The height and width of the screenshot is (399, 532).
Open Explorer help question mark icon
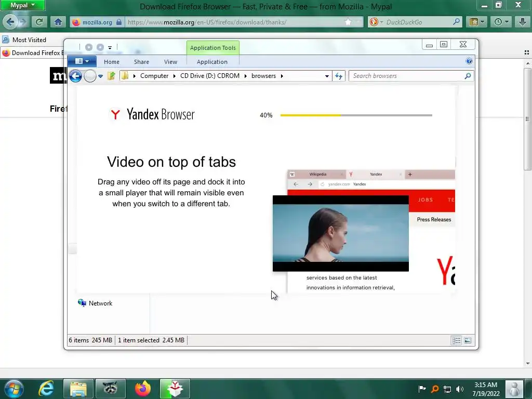point(469,61)
